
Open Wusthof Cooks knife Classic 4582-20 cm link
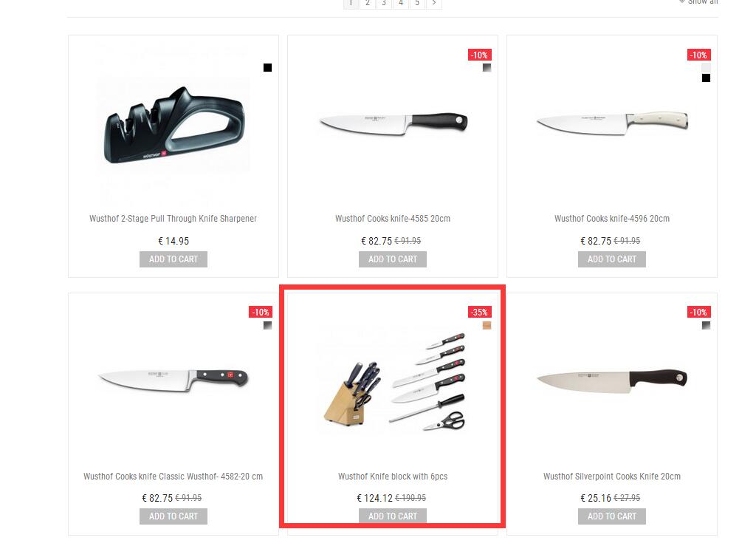click(173, 476)
